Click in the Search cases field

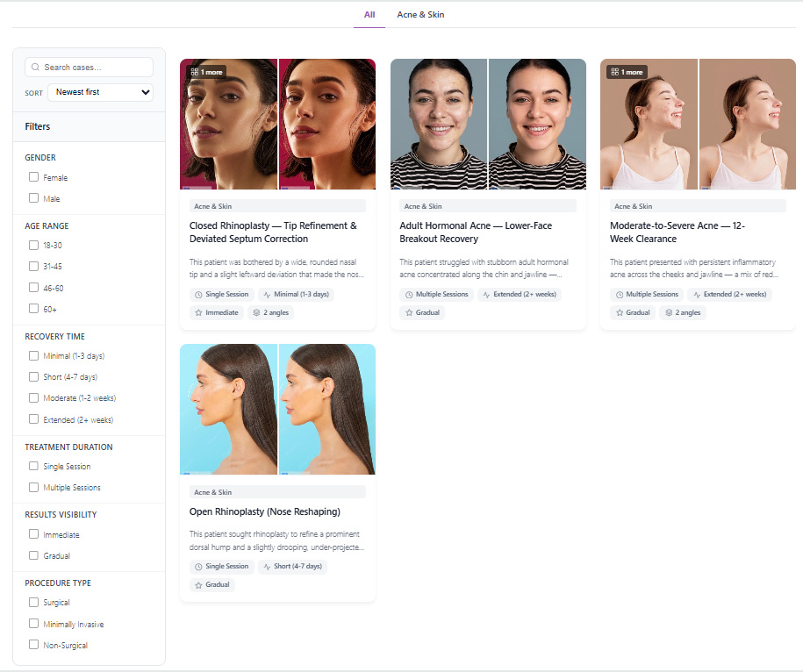coord(90,67)
